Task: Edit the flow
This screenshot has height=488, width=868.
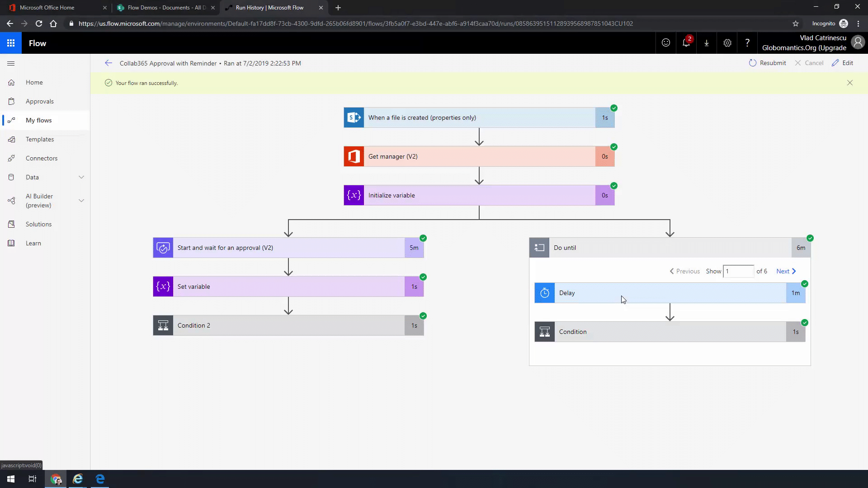Action: [x=843, y=63]
